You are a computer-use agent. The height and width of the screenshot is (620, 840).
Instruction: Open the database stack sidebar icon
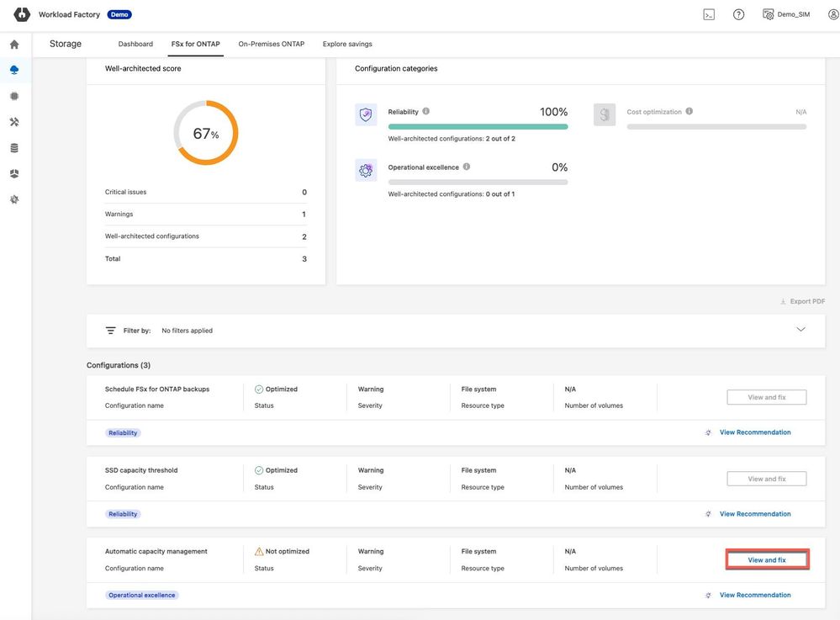14,148
